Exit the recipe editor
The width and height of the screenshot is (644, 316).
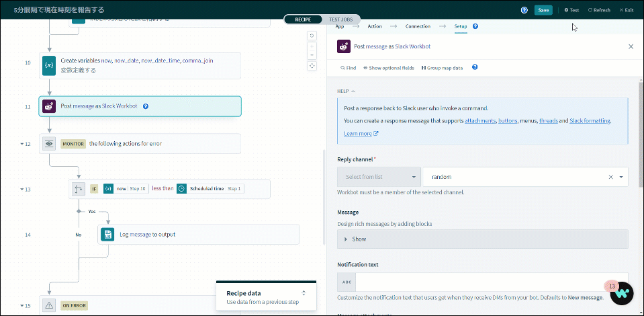pos(627,10)
